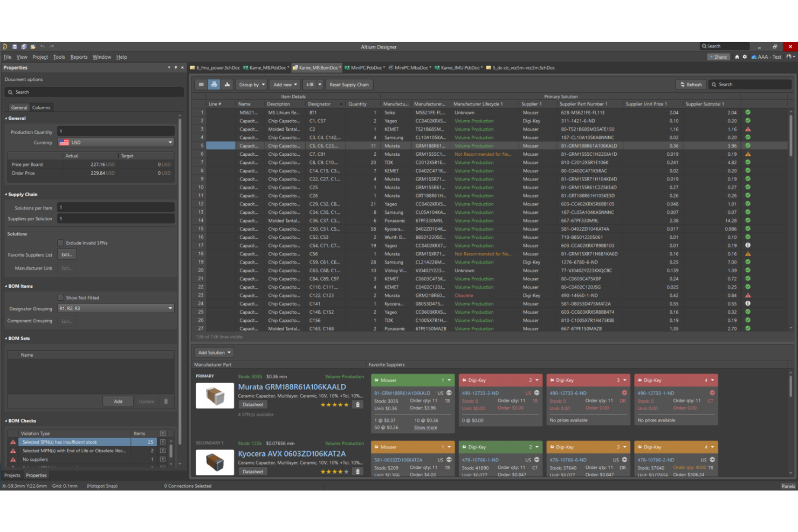
Task: Open the Designator Grouping dropdown
Action: (116, 308)
